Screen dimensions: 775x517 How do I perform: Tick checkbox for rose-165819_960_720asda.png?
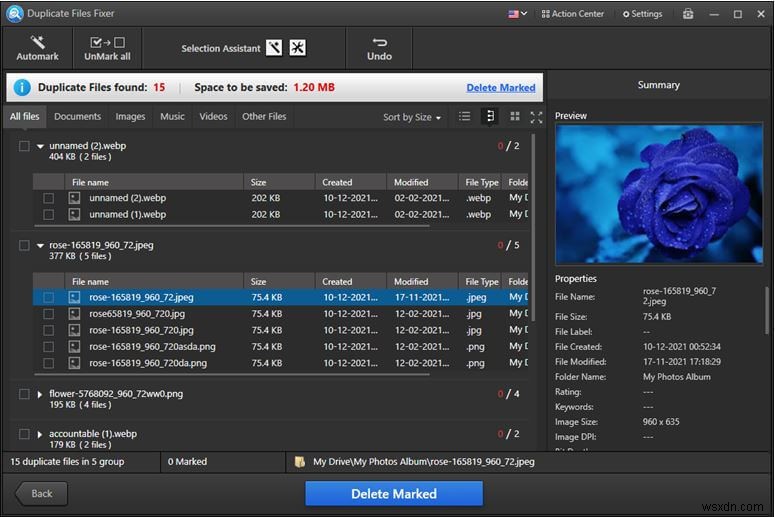click(x=48, y=346)
